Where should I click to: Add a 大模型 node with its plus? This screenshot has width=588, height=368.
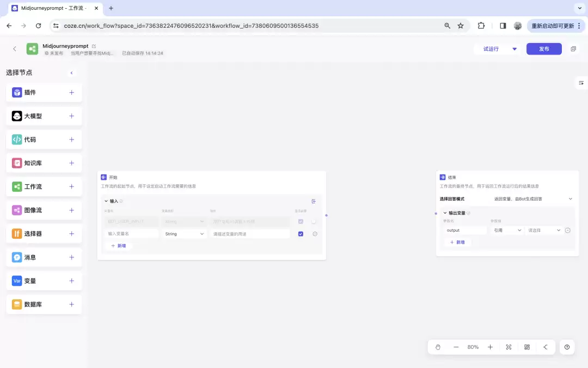pyautogui.click(x=72, y=116)
